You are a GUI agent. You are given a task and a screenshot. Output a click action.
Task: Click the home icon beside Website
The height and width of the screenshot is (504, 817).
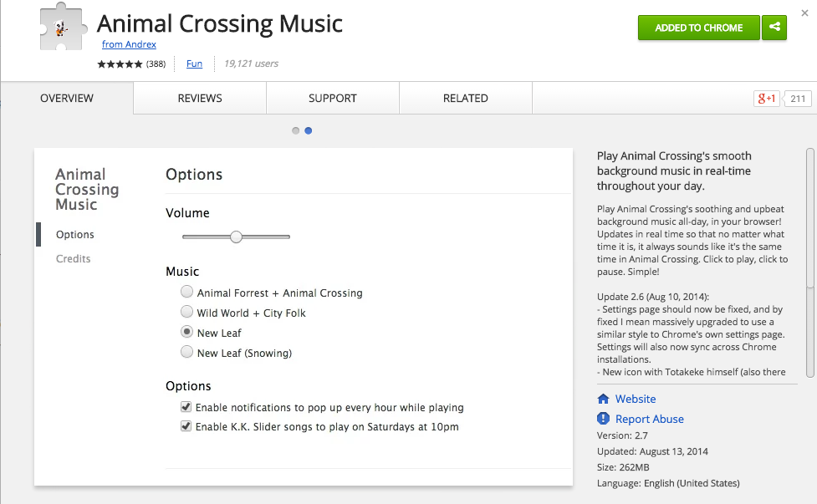tap(604, 400)
